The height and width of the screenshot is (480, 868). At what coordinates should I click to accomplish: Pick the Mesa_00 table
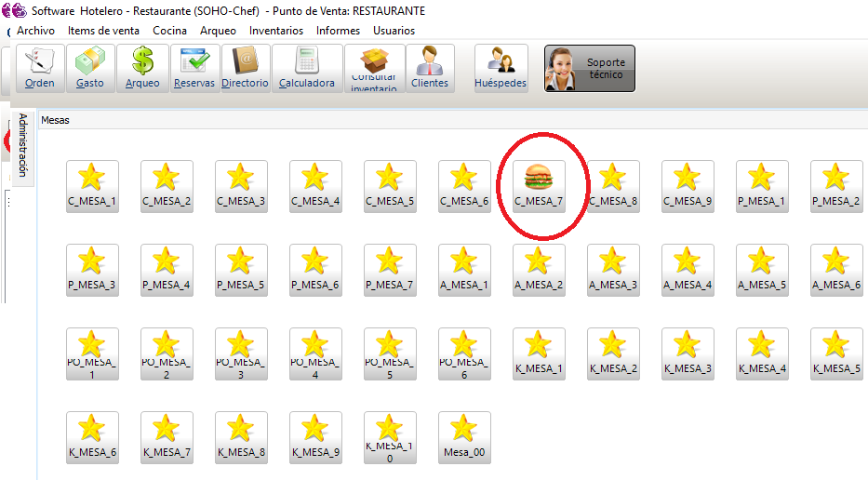click(x=464, y=436)
